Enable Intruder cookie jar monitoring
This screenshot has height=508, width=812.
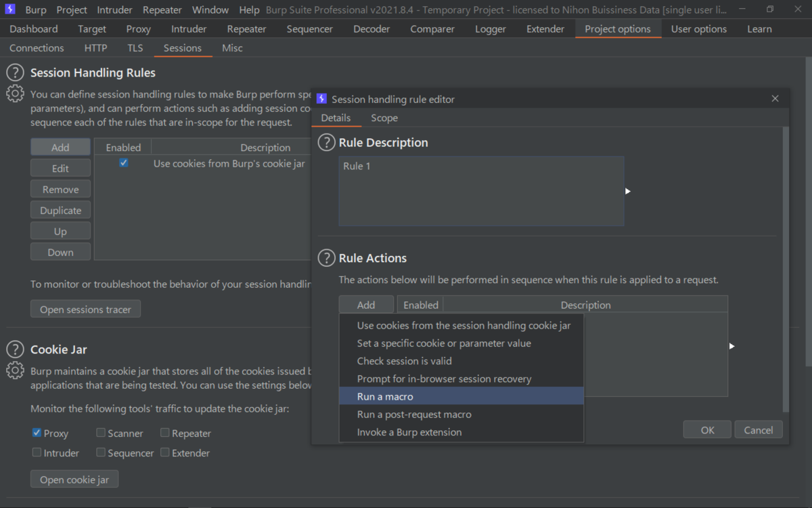click(37, 452)
